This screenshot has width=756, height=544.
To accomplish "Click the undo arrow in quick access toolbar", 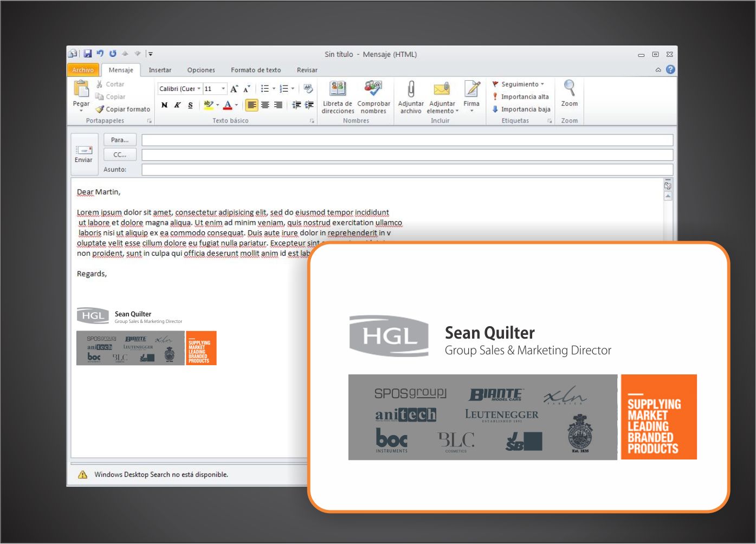I will 100,54.
